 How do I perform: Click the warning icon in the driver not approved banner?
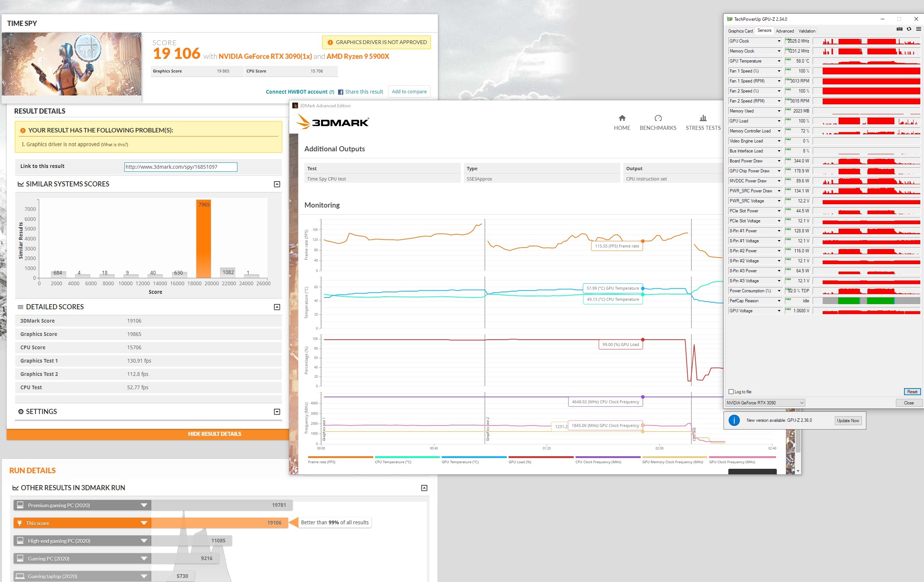pos(330,42)
